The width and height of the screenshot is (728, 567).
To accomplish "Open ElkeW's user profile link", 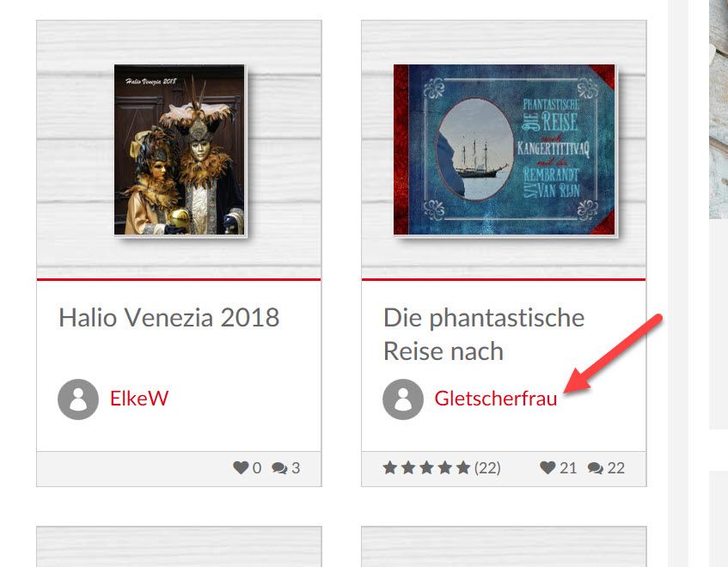I will click(139, 399).
